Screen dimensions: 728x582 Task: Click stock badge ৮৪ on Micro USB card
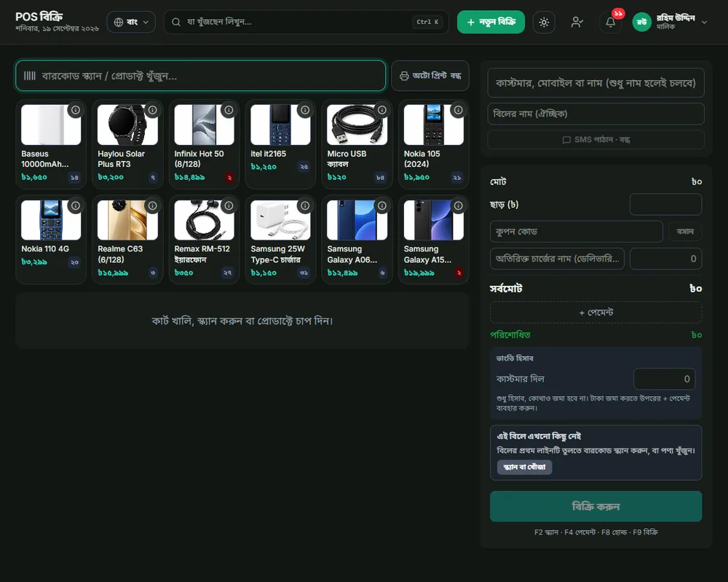coord(380,178)
